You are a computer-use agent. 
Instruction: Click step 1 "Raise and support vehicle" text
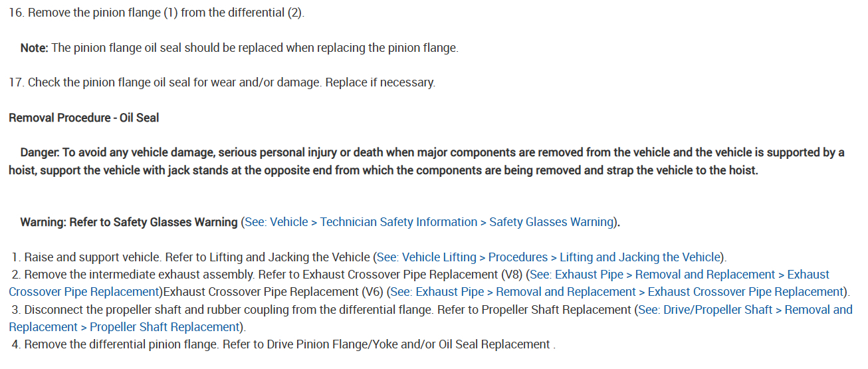(92, 257)
